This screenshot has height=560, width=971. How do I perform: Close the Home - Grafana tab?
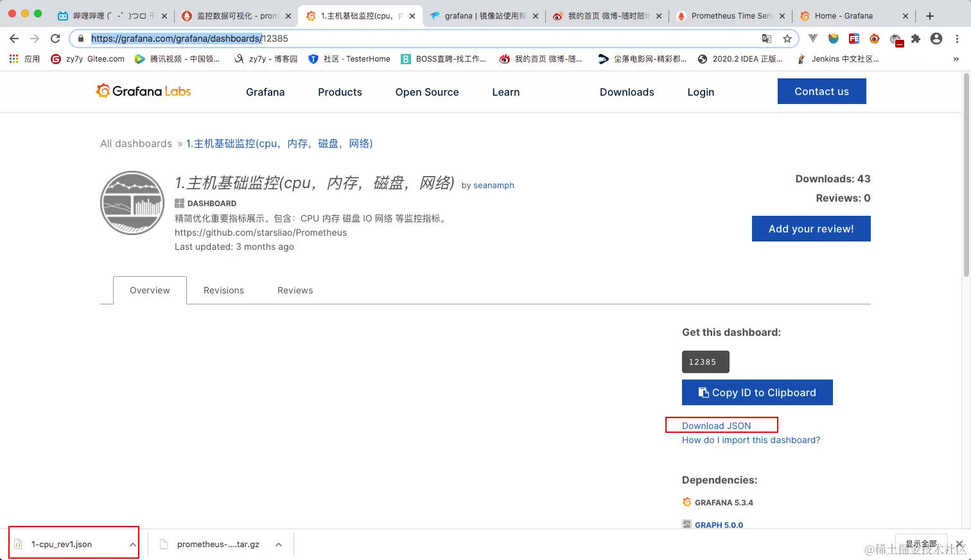tap(905, 16)
